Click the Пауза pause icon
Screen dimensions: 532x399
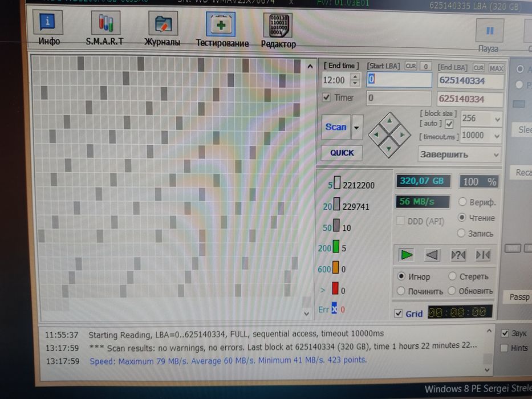click(x=490, y=31)
